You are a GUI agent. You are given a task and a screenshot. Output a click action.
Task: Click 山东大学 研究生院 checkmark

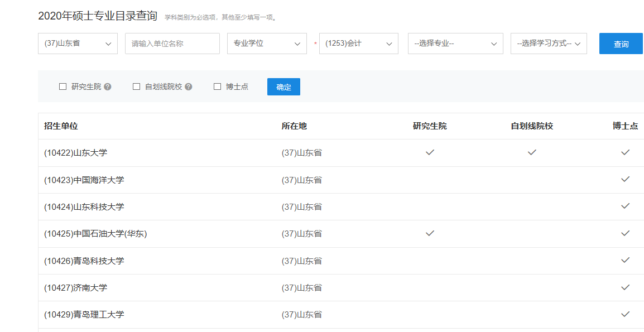(x=430, y=152)
